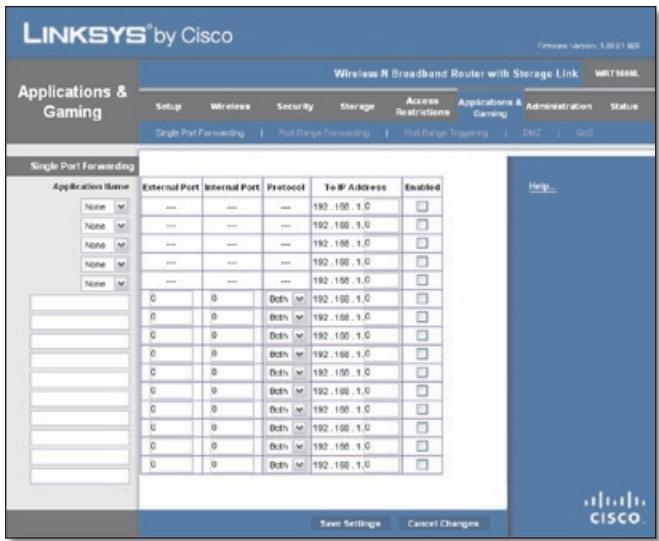Click the first blank application name text field
Viewport: 659px width, 541px height.
(80, 303)
